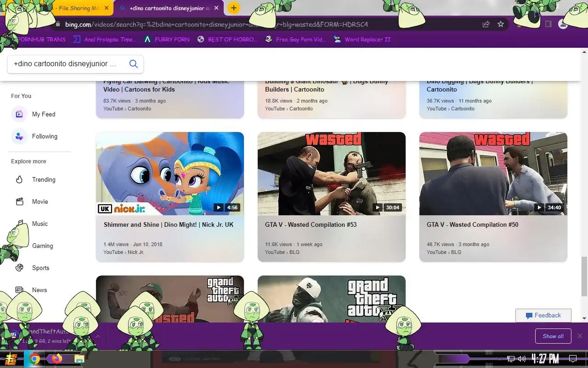Screen dimensions: 588x368
Task: Click the Bing search magnifier icon
Action: [x=134, y=64]
